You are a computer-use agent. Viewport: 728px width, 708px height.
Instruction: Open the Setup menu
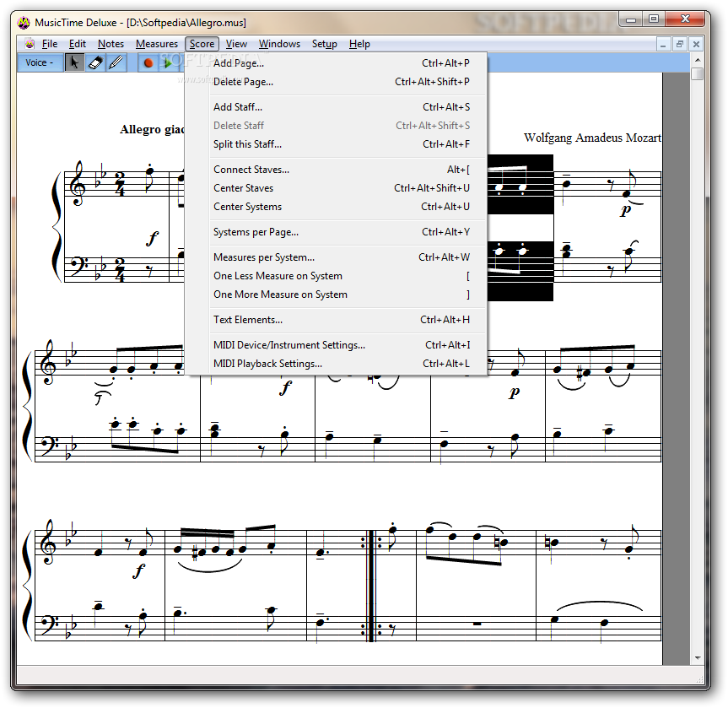pos(324,44)
